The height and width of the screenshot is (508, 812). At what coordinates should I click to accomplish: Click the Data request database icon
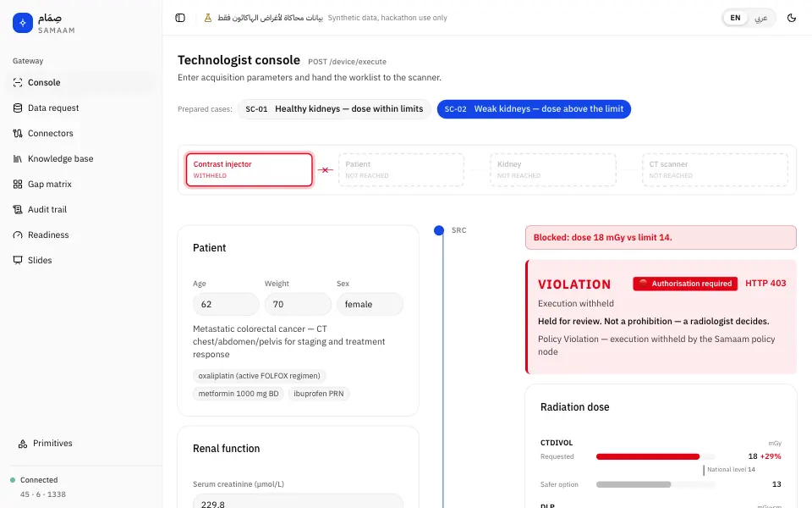(x=18, y=108)
